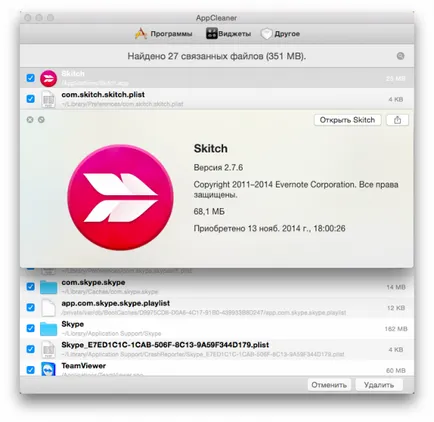Click the 14 MB size of com.skype.skype
This screenshot has height=422, width=434.
click(x=396, y=287)
